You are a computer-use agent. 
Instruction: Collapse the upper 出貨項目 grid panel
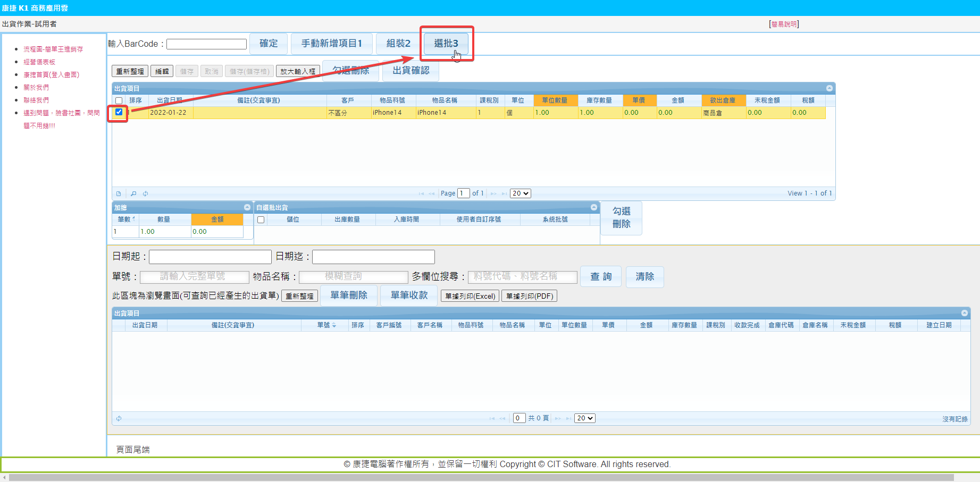pyautogui.click(x=829, y=88)
